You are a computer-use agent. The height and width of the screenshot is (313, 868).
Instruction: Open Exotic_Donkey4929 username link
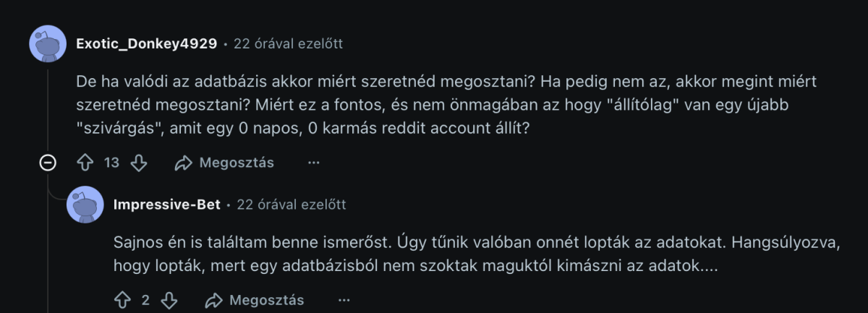point(146,44)
